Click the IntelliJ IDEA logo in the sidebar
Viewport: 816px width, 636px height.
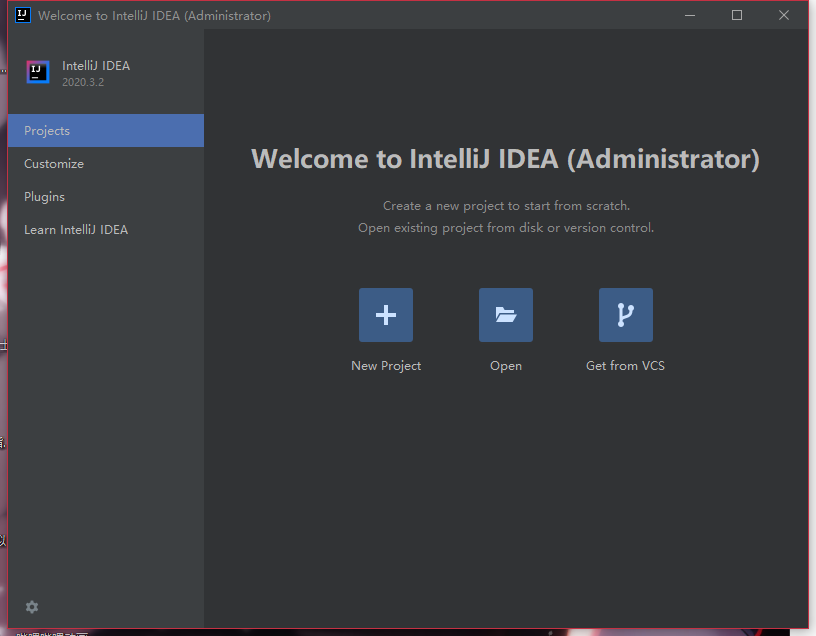(x=38, y=72)
